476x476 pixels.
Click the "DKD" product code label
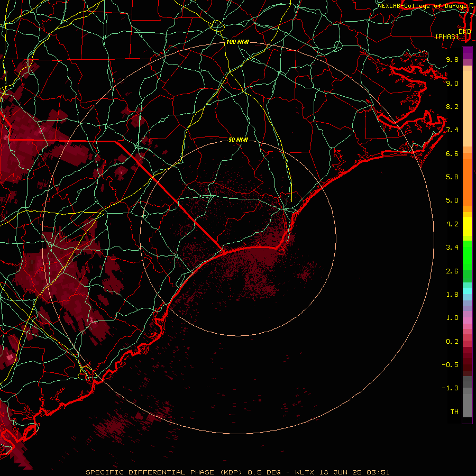point(465,32)
